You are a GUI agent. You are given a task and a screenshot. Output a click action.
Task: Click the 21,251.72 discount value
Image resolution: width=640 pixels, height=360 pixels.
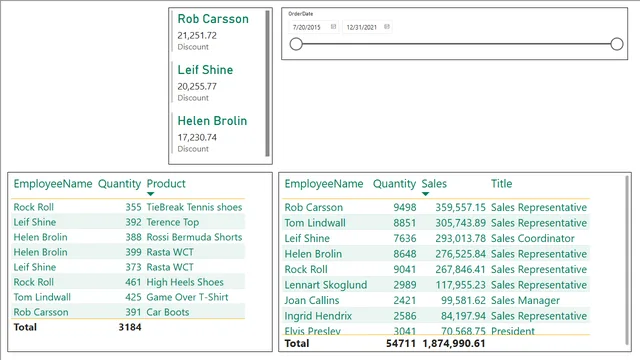coord(197,36)
